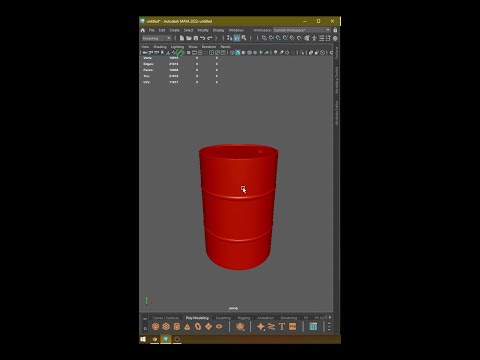This screenshot has width=480, height=360.
Task: Open the File menu
Action: point(151,30)
